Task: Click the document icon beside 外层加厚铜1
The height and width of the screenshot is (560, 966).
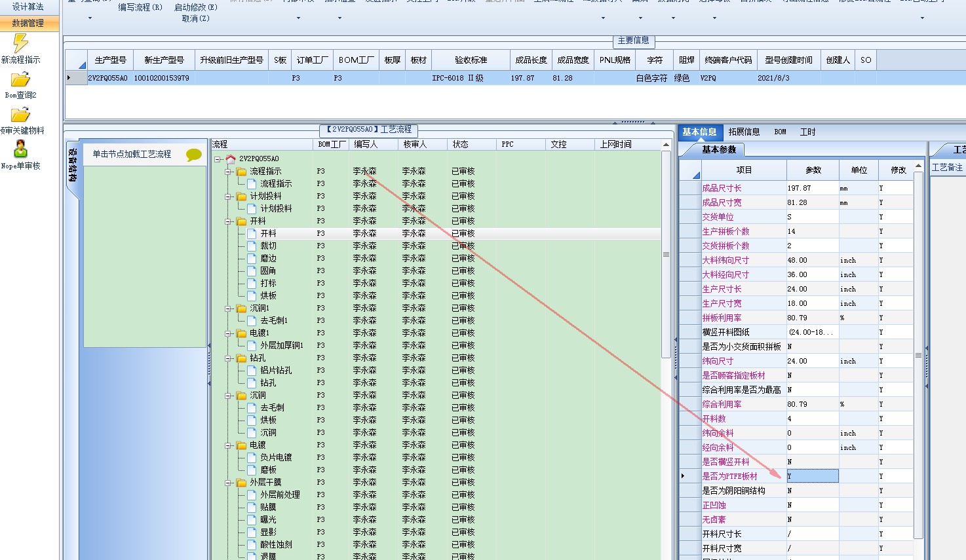Action: tap(252, 345)
